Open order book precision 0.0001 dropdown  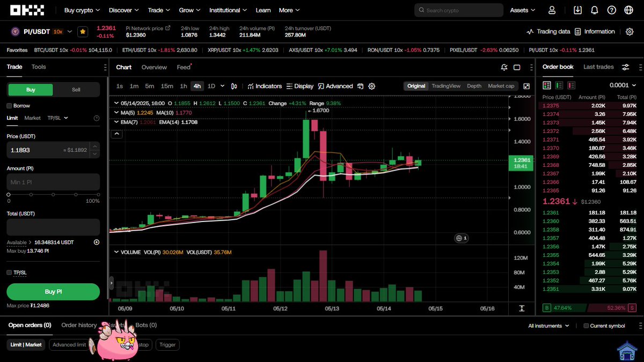[x=623, y=85]
